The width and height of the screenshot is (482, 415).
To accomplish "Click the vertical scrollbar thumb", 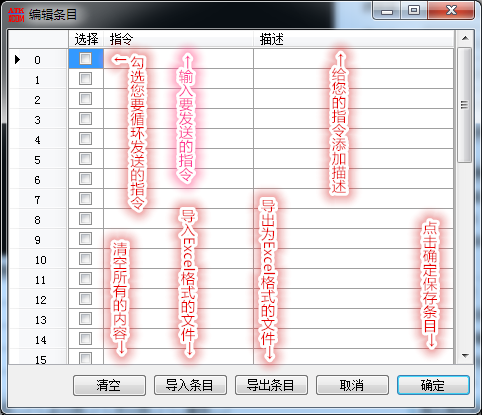I will coord(465,105).
